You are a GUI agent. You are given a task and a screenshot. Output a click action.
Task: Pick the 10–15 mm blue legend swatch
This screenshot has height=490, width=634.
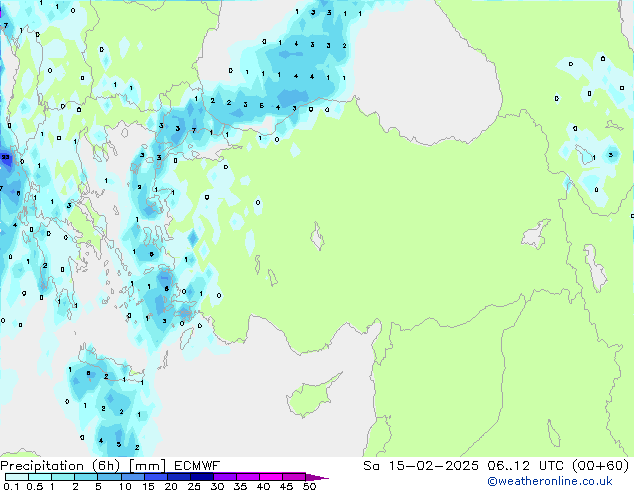coord(132,477)
